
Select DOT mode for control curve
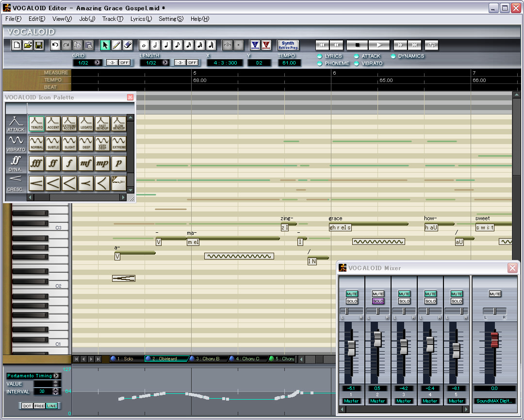[27, 406]
